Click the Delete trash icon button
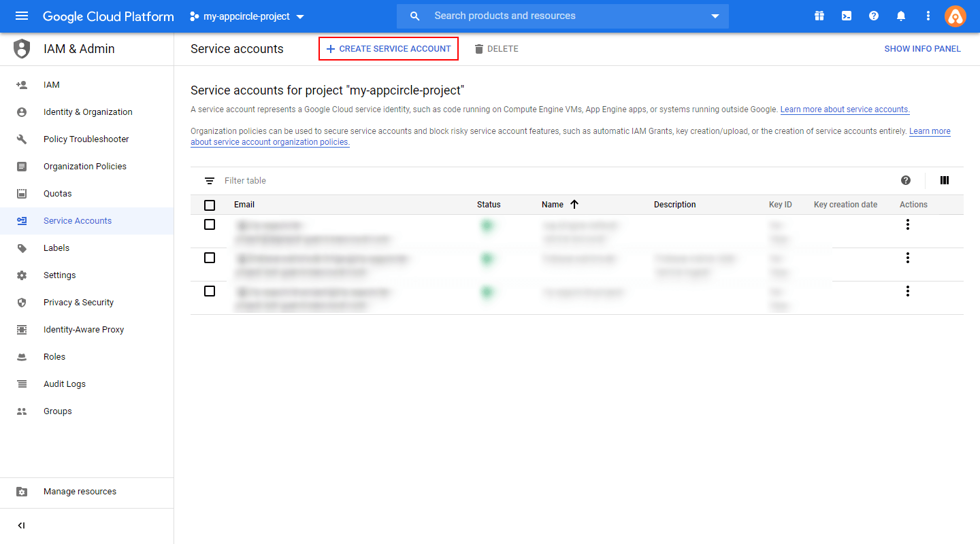Image resolution: width=980 pixels, height=544 pixels. point(496,49)
